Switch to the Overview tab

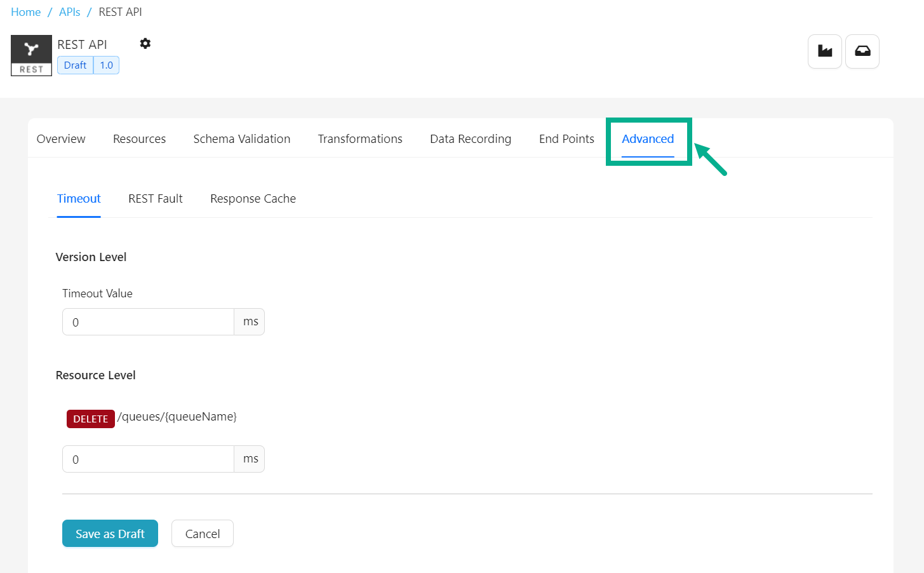point(61,139)
